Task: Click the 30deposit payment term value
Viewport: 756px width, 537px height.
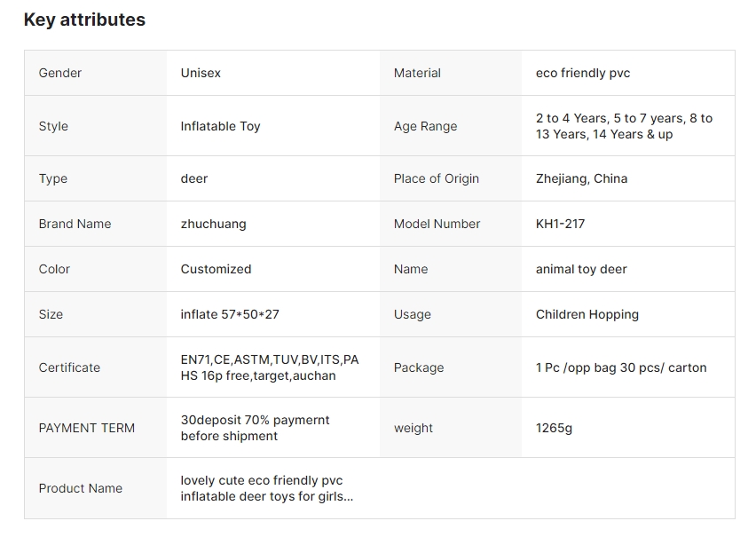Action: click(x=255, y=428)
